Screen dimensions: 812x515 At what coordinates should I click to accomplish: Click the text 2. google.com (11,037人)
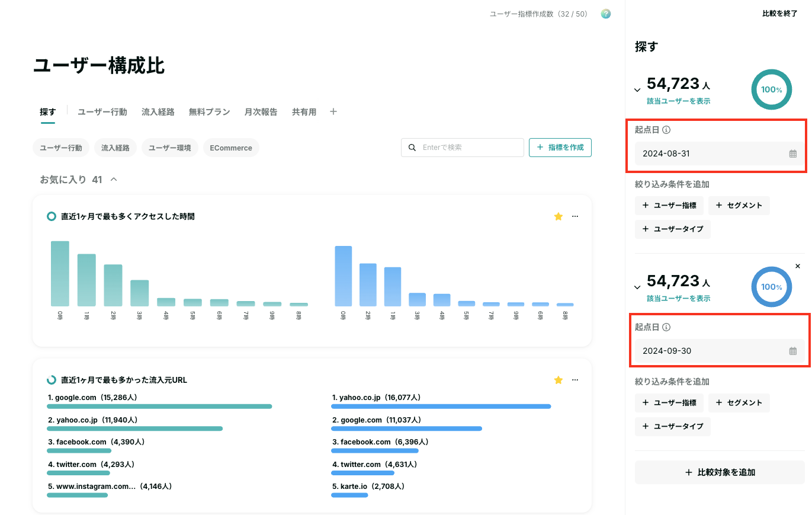tap(377, 420)
